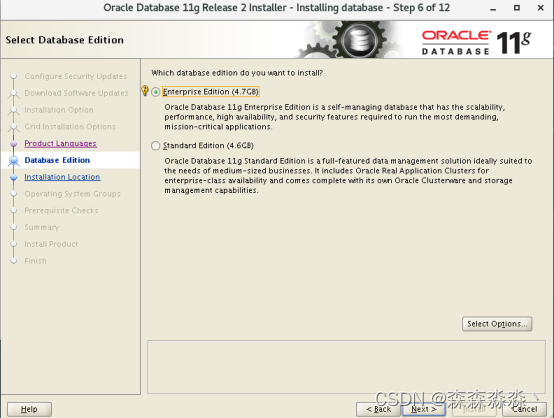The width and height of the screenshot is (554, 418).
Task: Click the Summary step label
Action: (42, 227)
